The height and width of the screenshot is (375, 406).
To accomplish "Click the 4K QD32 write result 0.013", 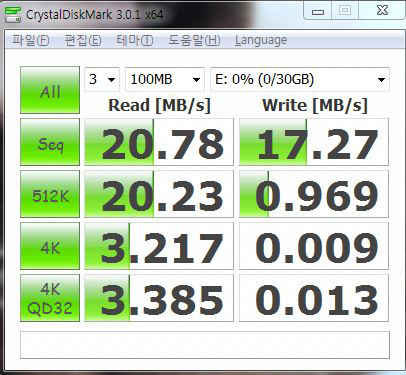I will pos(314,298).
